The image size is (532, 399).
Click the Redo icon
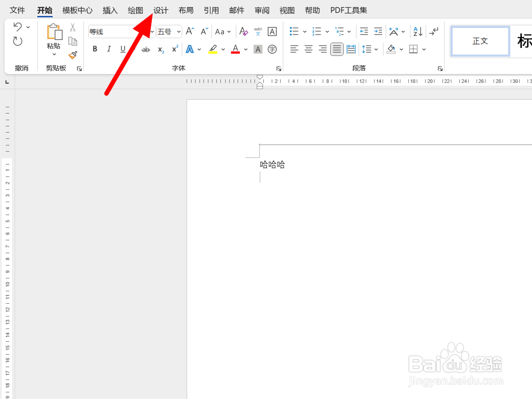(17, 42)
